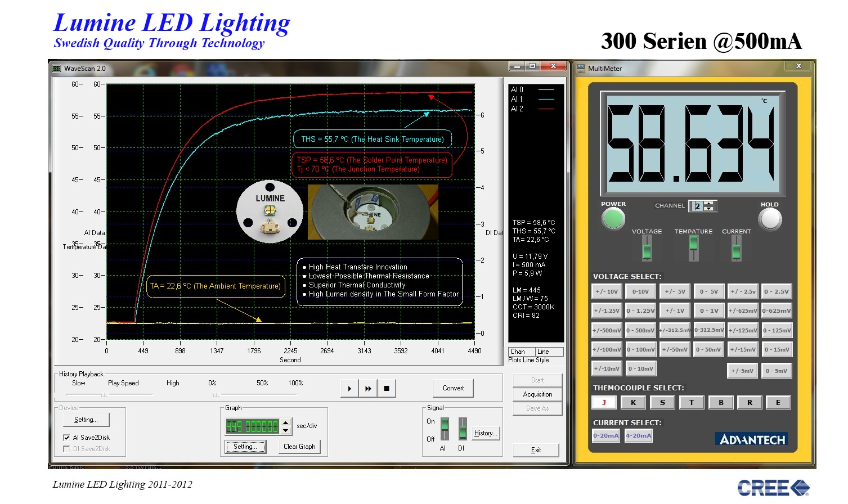The image size is (848, 504).
Task: Select thermocouple type T
Action: pyautogui.click(x=692, y=402)
